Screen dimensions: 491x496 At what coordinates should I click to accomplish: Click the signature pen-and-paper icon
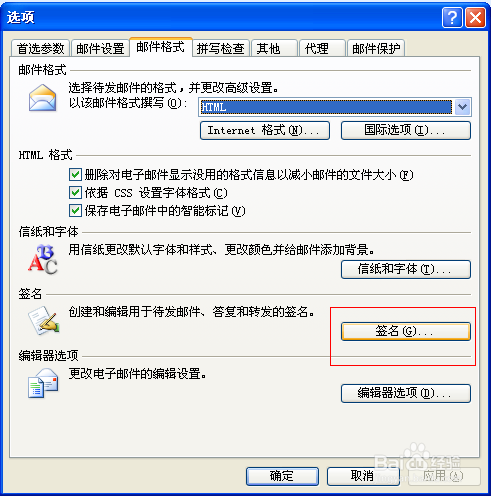[x=44, y=320]
